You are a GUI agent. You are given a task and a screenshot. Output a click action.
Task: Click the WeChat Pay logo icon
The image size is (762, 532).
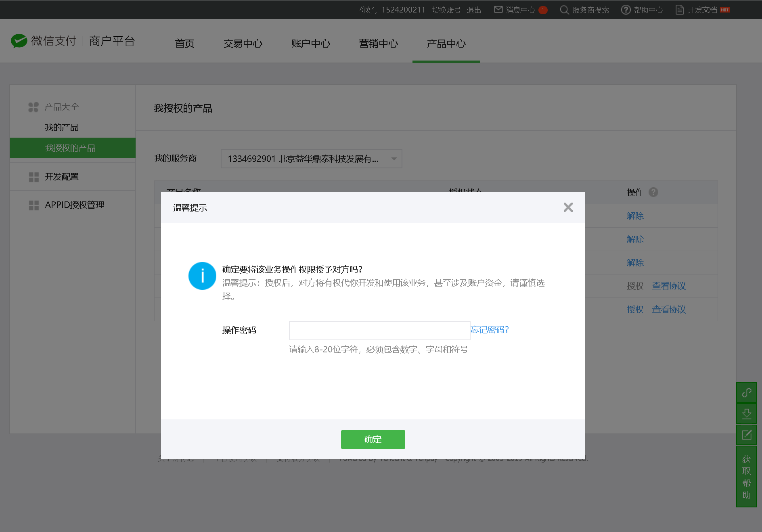(x=19, y=41)
